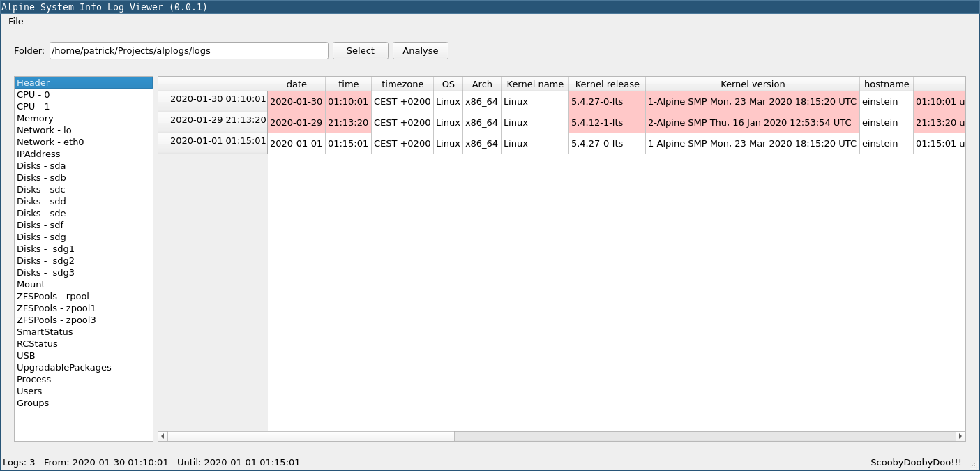Select Disks - sdf entry
980x471 pixels.
(84, 225)
